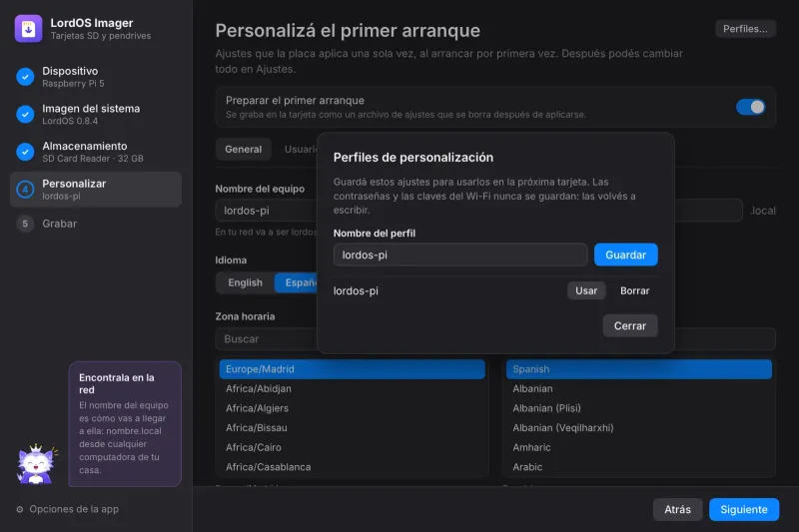
Task: Go to Imagen del sistema step
Action: tap(96, 114)
